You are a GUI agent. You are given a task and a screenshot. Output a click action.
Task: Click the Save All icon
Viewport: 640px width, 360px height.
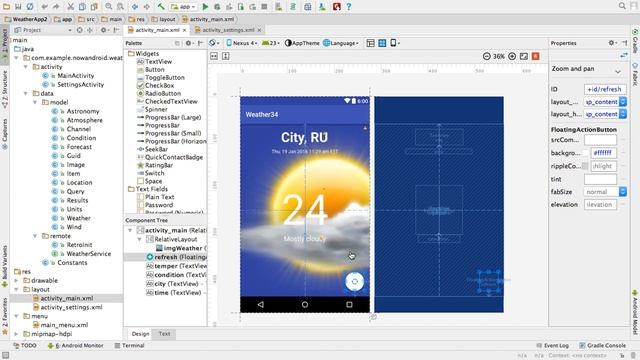(18, 7)
